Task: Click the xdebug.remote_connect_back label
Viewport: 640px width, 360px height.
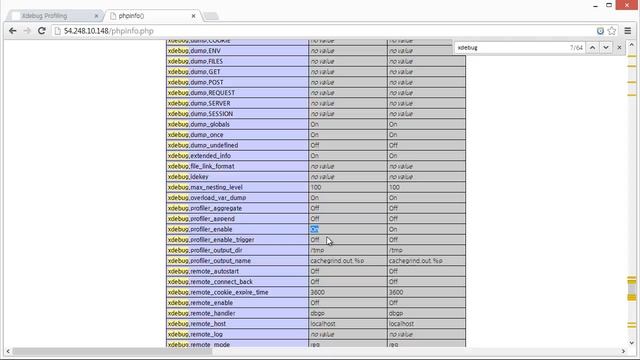Action: click(x=210, y=282)
